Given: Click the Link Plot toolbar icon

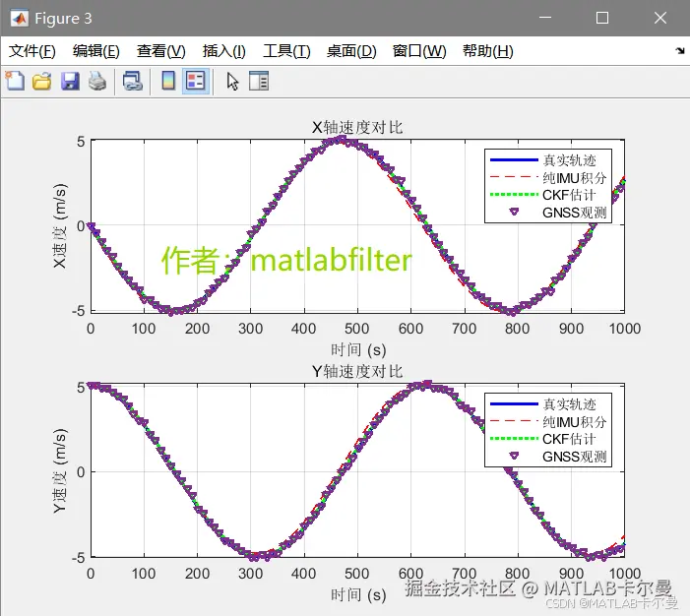Looking at the screenshot, I should (x=133, y=82).
